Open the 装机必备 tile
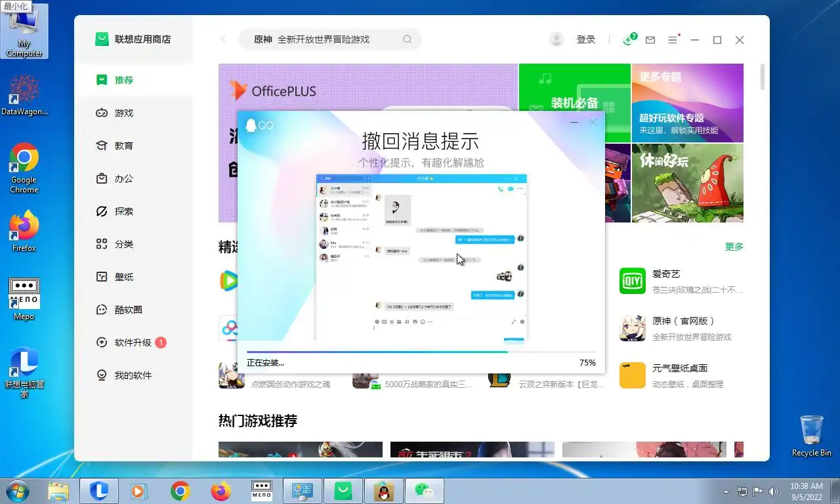Screen dimensions: 840x504 (x=575, y=102)
